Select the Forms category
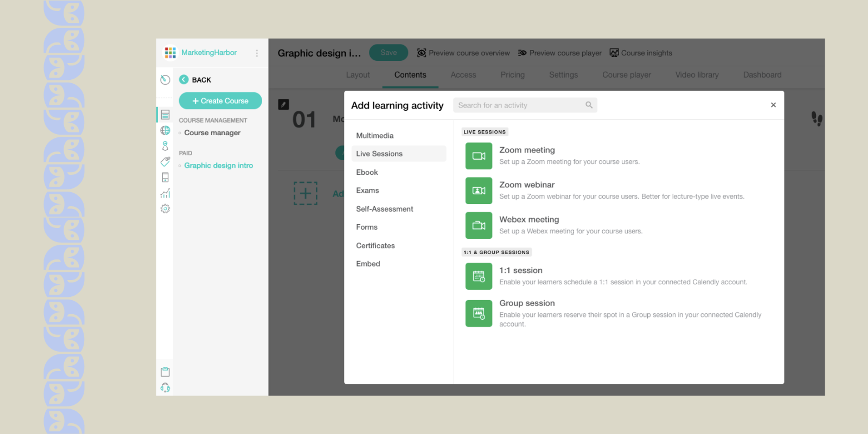 [x=399, y=227]
